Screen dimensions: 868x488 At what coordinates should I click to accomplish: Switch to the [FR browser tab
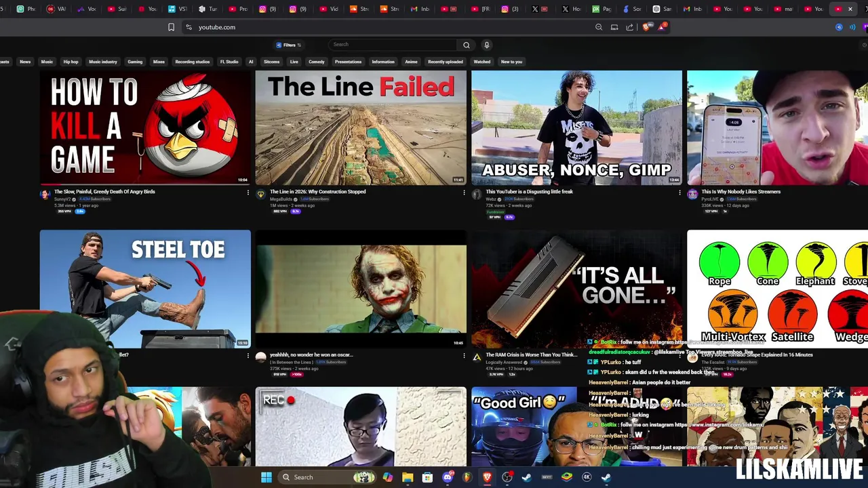(x=481, y=9)
